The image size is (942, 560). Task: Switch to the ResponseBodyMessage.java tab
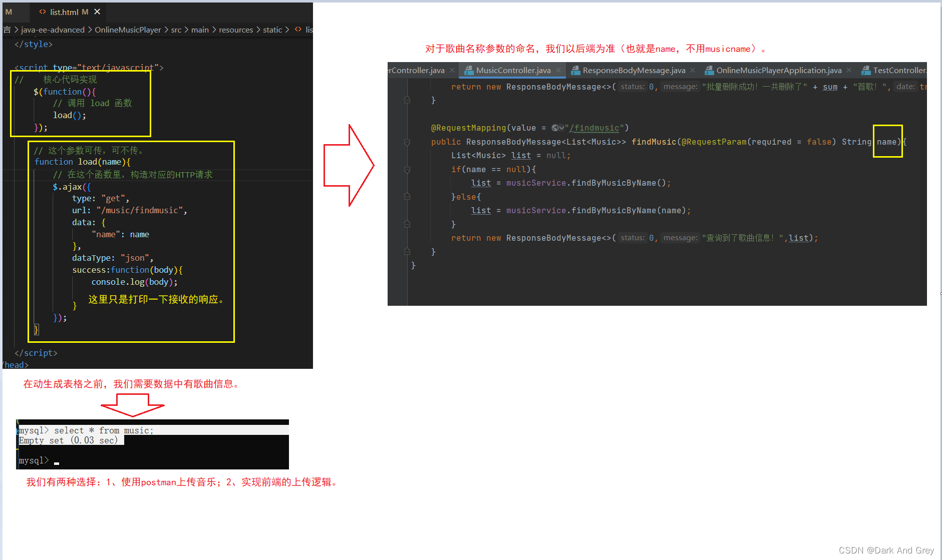[x=634, y=71]
